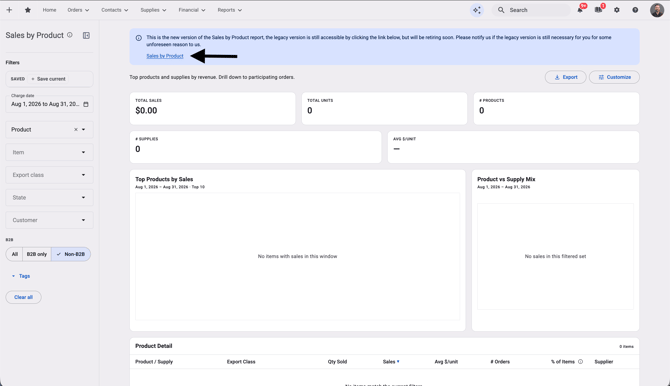This screenshot has width=670, height=386.
Task: Click info icon in blue banner
Action: click(138, 38)
